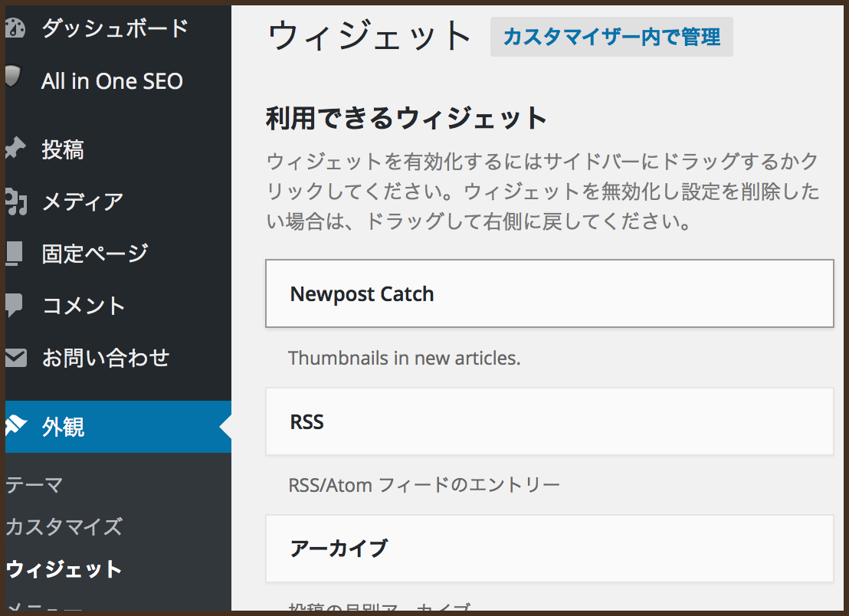The image size is (849, 616).
Task: Select the コメント speech bubble icon
Action: click(17, 306)
